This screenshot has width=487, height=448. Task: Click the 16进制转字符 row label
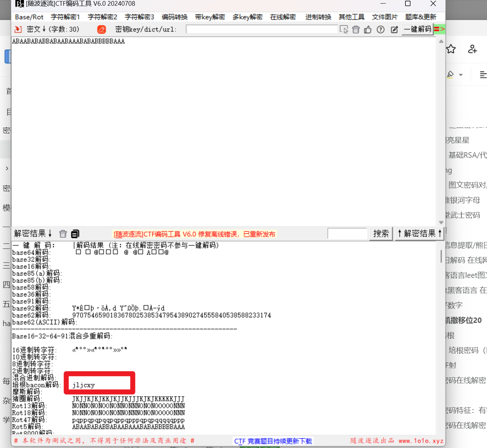(34, 350)
